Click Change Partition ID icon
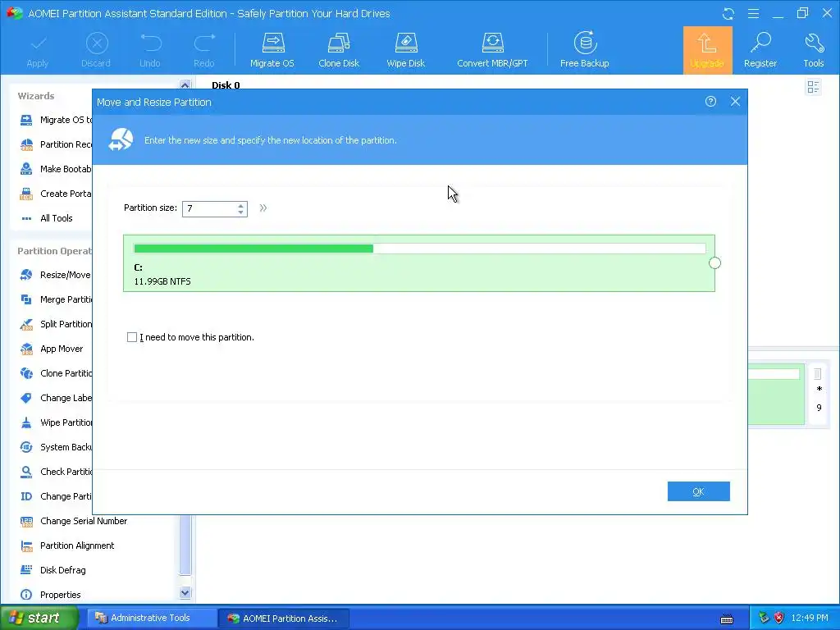This screenshot has height=630, width=840. [26, 496]
